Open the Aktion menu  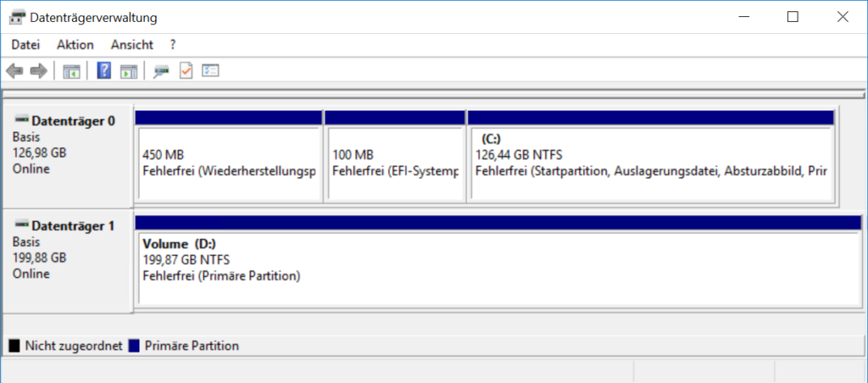point(75,44)
